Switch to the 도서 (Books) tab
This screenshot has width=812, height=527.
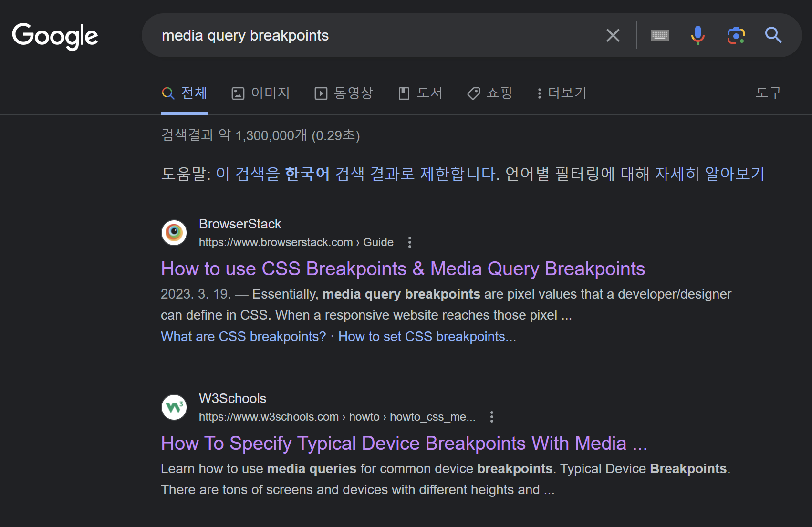[x=420, y=93]
